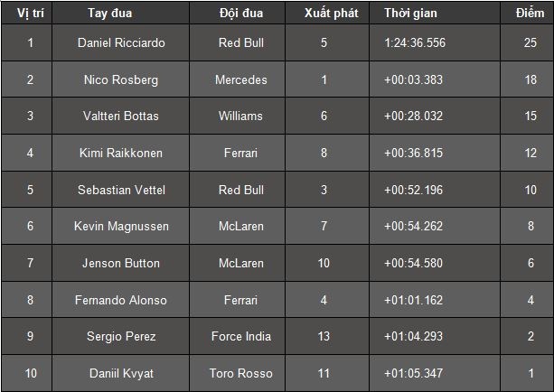This screenshot has height=392, width=554.
Task: Click the 'Xuất phát' column header
Action: point(332,14)
